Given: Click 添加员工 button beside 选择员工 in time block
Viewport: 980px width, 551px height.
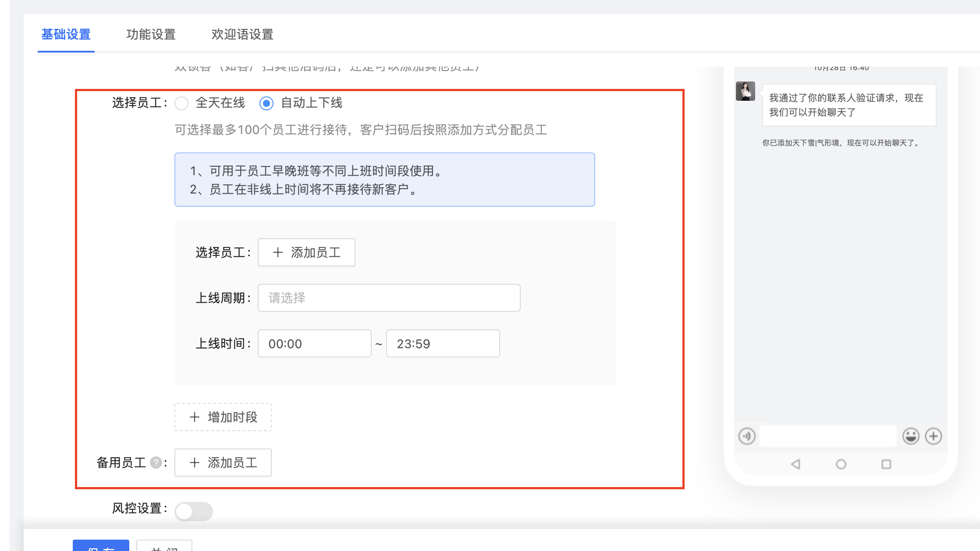Looking at the screenshot, I should pyautogui.click(x=306, y=252).
